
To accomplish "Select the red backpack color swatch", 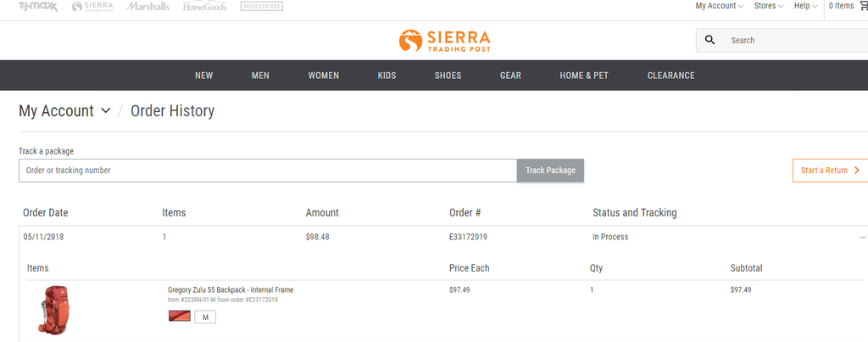I will pyautogui.click(x=179, y=317).
